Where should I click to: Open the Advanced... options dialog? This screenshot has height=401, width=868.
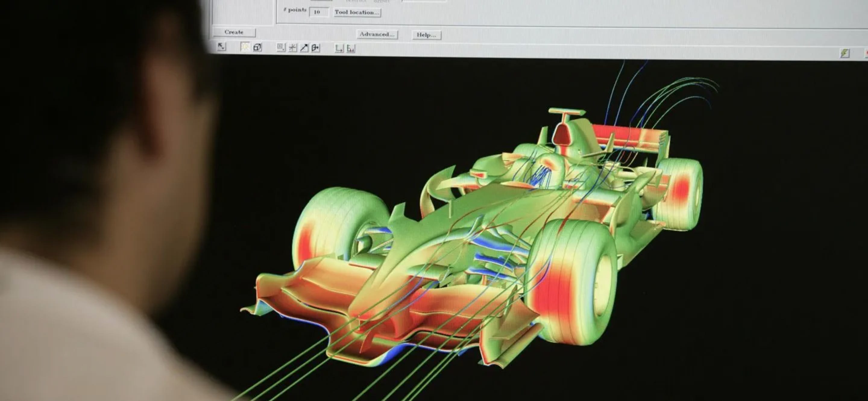(377, 34)
